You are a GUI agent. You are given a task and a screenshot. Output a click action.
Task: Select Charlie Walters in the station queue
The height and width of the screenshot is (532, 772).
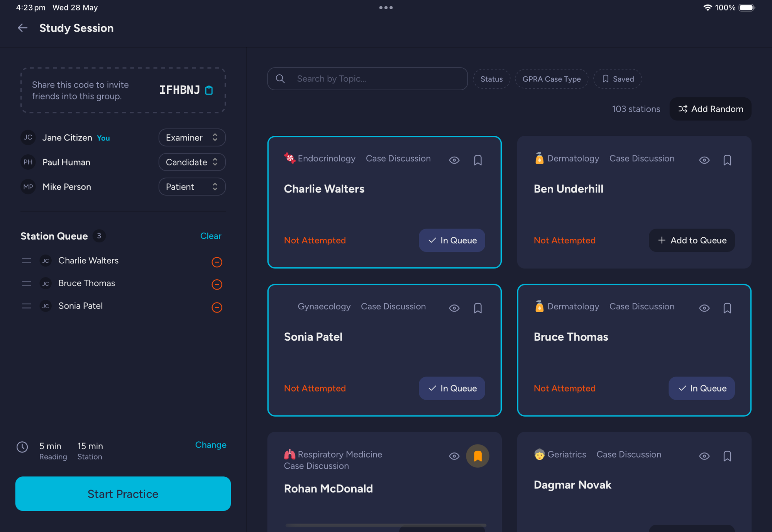(x=88, y=260)
